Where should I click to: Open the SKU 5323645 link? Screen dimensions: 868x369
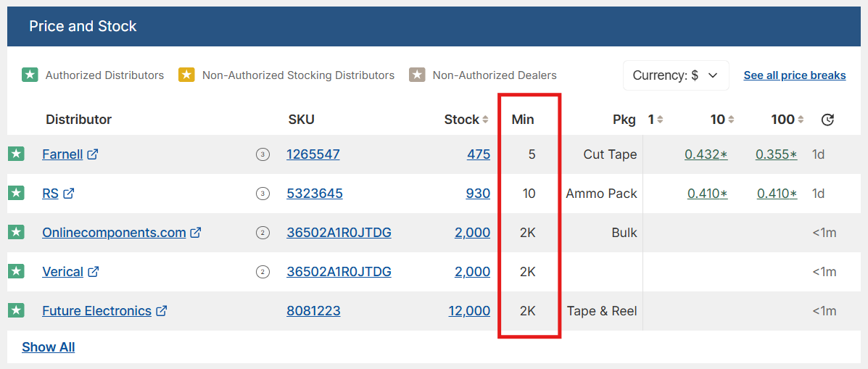[315, 194]
